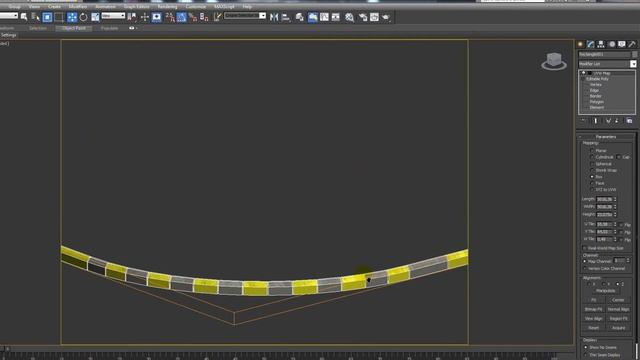Toggle the Angle Snap icon
Image resolution: width=640 pixels, height=360 pixels.
(181, 17)
